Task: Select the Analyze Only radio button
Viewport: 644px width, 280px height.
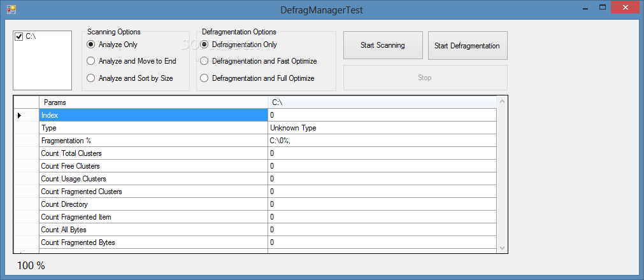Action: click(x=90, y=45)
